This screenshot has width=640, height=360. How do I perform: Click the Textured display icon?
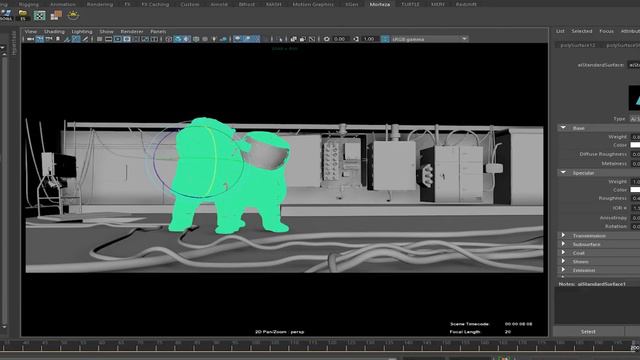(205, 39)
